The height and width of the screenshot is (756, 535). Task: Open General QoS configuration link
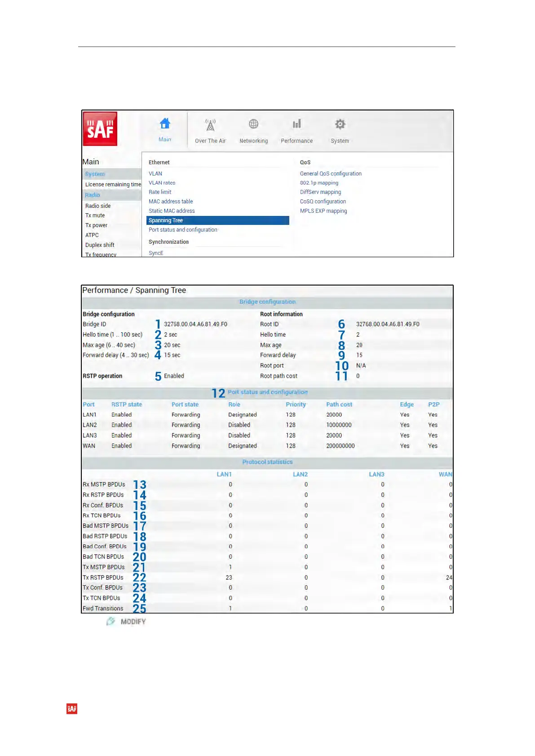coord(331,174)
